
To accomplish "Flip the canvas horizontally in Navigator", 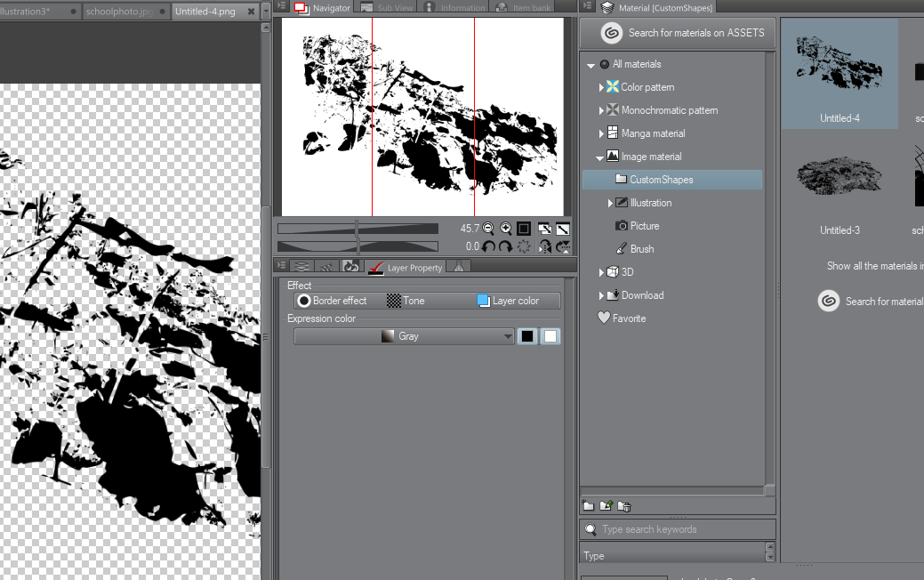I will click(x=544, y=247).
